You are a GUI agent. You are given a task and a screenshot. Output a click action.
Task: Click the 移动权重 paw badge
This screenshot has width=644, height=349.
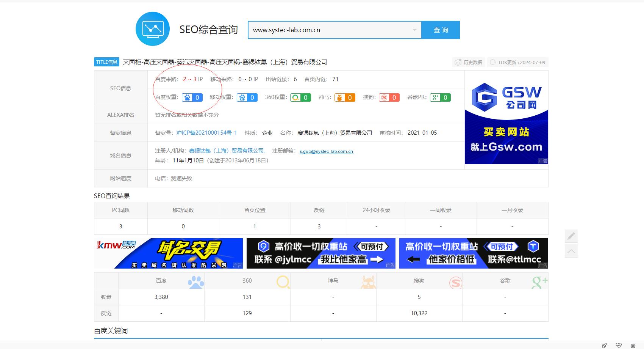247,97
